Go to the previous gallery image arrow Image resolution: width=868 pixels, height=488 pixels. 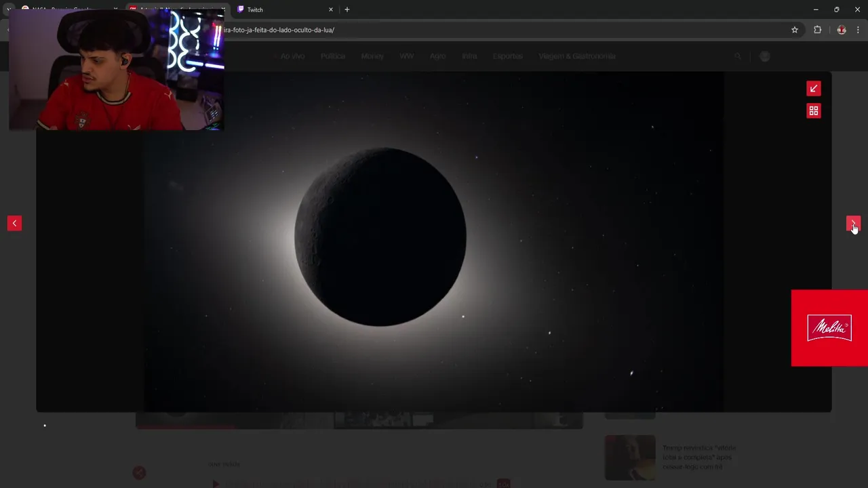click(14, 223)
